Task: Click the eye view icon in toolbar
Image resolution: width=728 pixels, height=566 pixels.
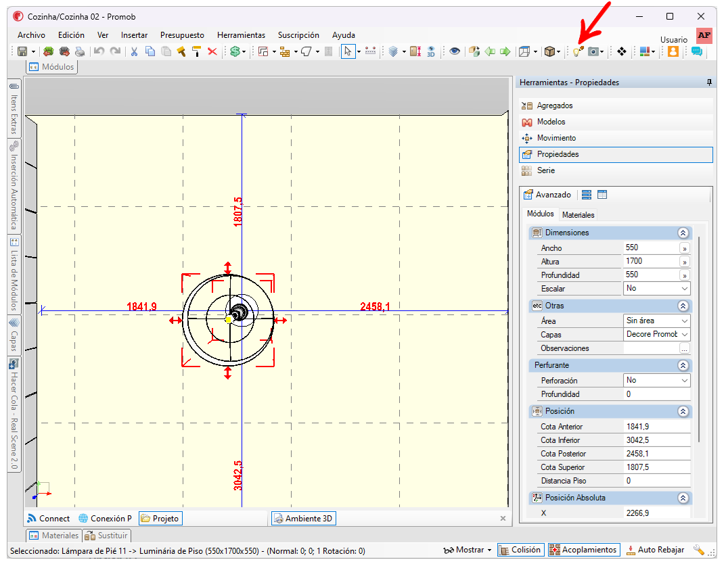Action: click(455, 51)
